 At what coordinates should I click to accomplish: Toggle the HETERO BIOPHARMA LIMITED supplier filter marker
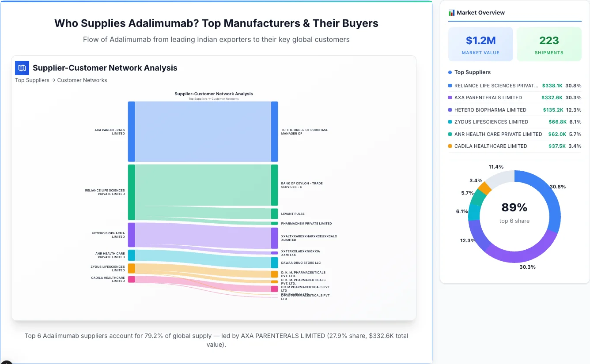450,110
